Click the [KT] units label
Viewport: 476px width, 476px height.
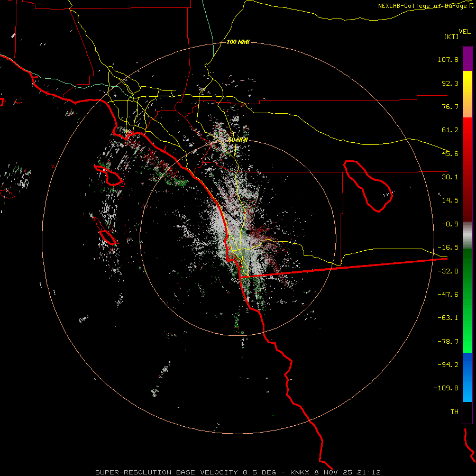click(452, 36)
